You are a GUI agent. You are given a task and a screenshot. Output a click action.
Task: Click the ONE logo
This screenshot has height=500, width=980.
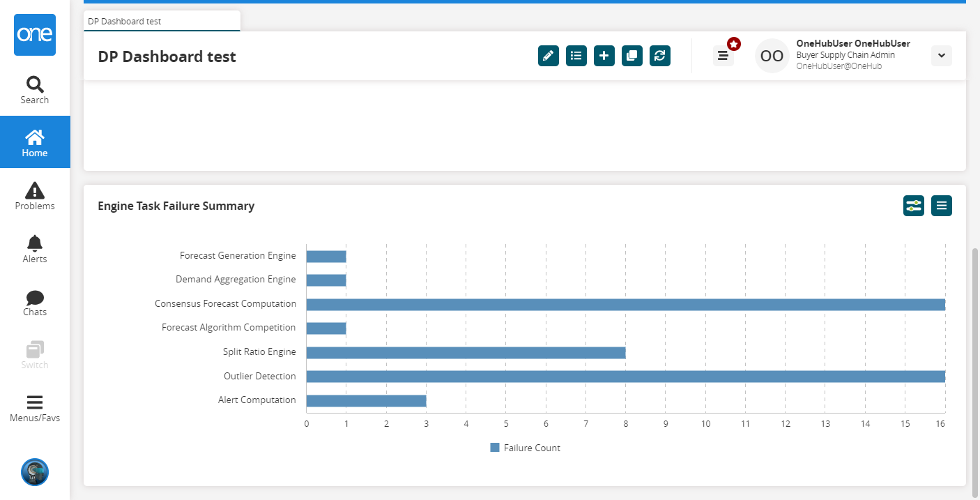pyautogui.click(x=35, y=35)
